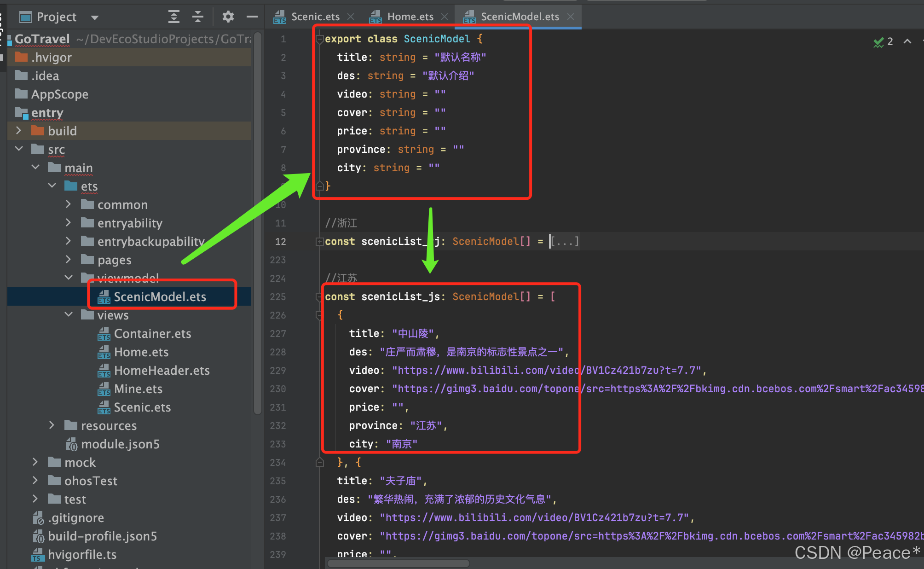Fold the ScenicModel class at line 1
The width and height of the screenshot is (924, 569).
319,39
